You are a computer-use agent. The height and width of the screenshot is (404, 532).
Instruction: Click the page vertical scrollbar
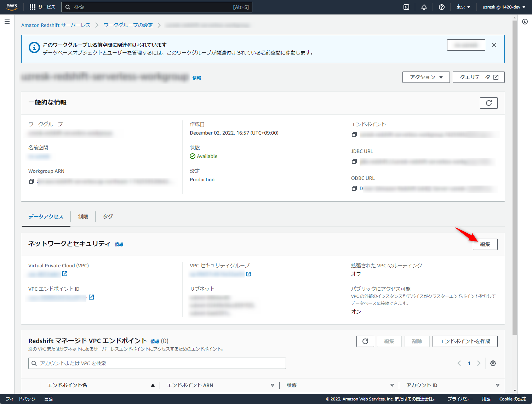[x=515, y=177]
